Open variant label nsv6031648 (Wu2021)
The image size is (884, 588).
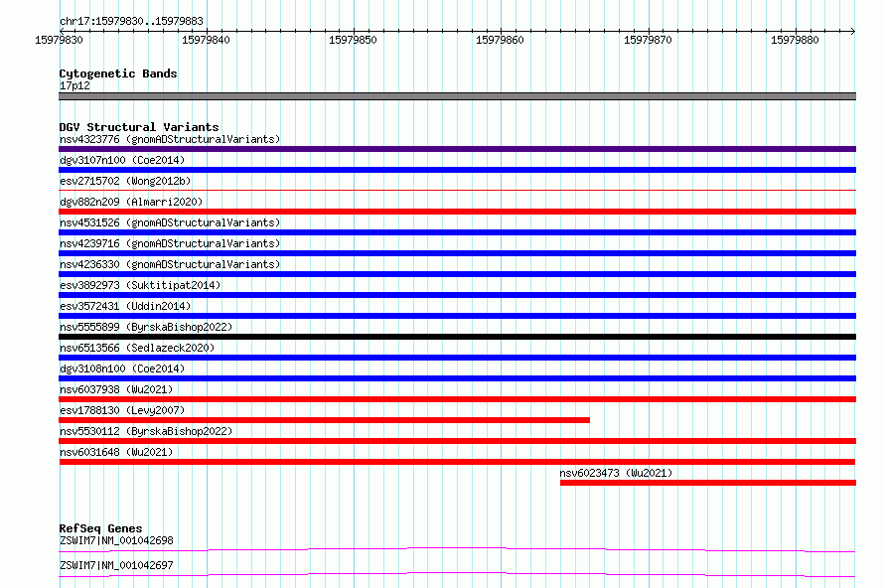(x=116, y=452)
